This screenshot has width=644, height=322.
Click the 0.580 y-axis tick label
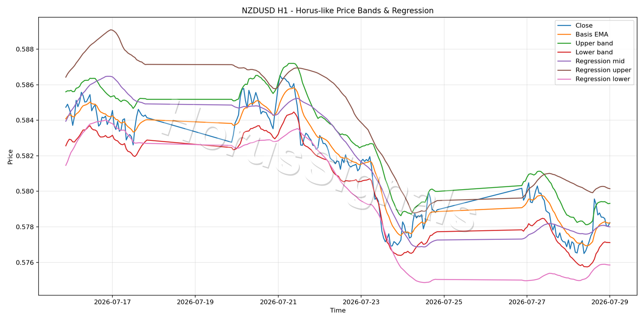click(x=25, y=191)
